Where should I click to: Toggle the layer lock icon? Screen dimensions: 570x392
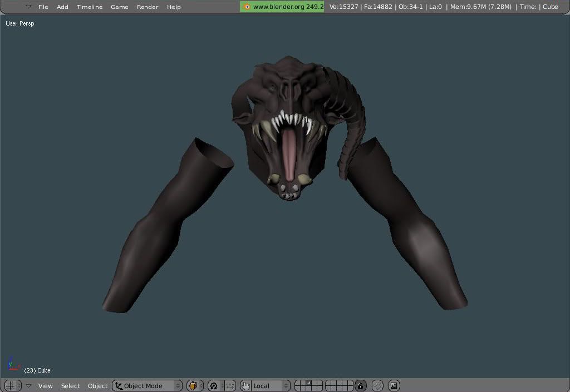click(361, 385)
